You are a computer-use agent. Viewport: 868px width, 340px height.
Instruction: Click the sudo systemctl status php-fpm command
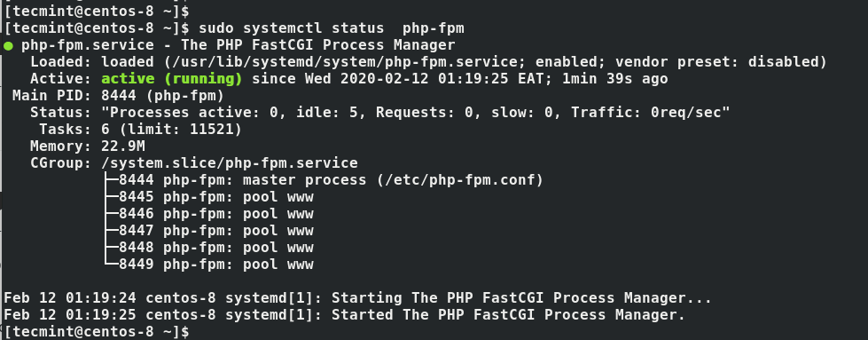331,28
